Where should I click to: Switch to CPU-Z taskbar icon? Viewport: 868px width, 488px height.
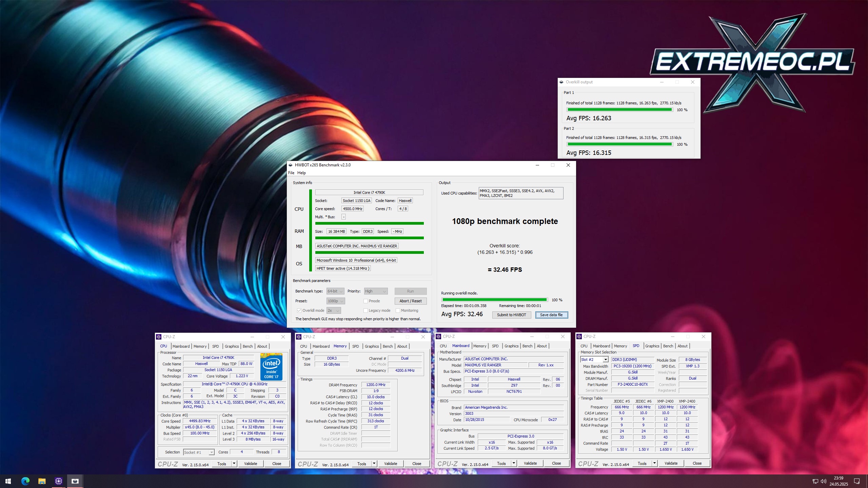(x=58, y=481)
